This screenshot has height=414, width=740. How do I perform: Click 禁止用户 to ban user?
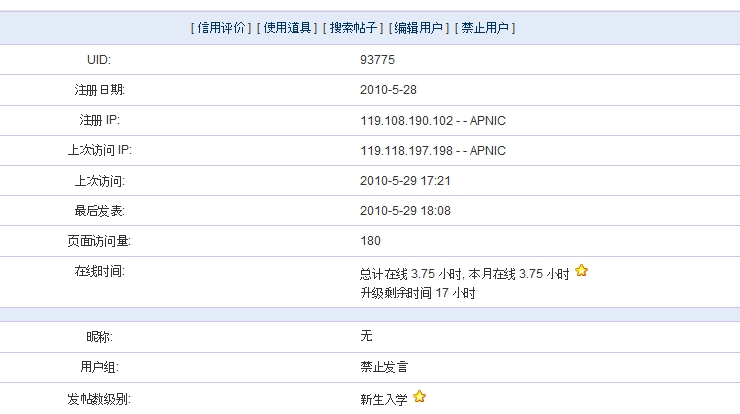point(485,28)
